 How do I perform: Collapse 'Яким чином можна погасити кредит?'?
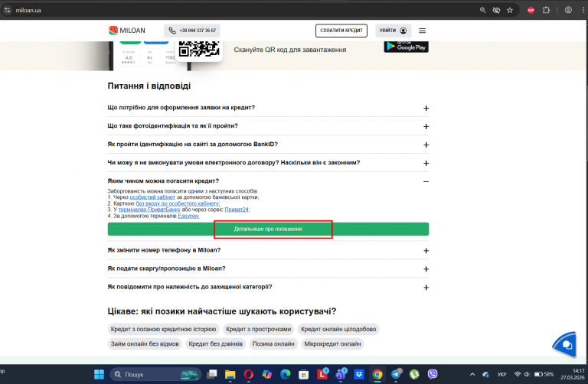268,181
